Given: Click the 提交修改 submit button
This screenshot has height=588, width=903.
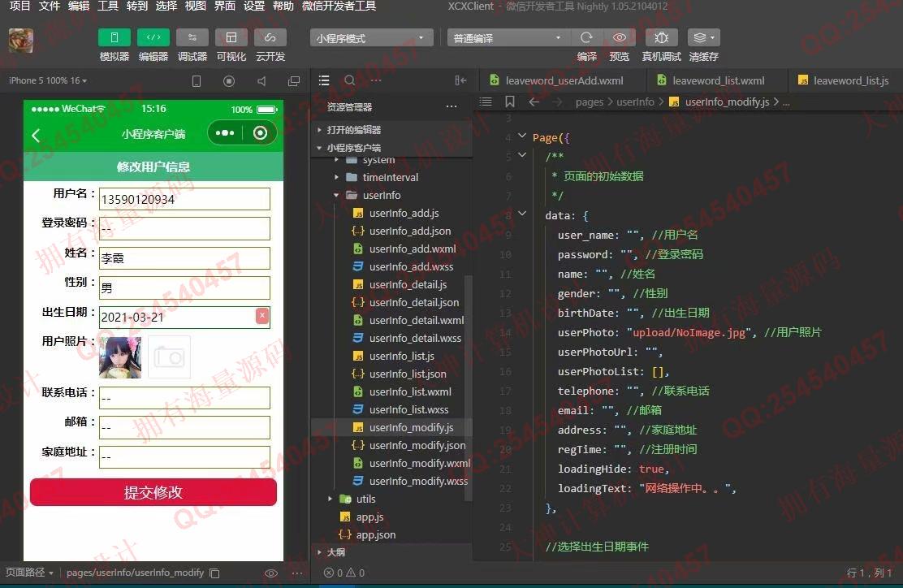Looking at the screenshot, I should coord(153,492).
